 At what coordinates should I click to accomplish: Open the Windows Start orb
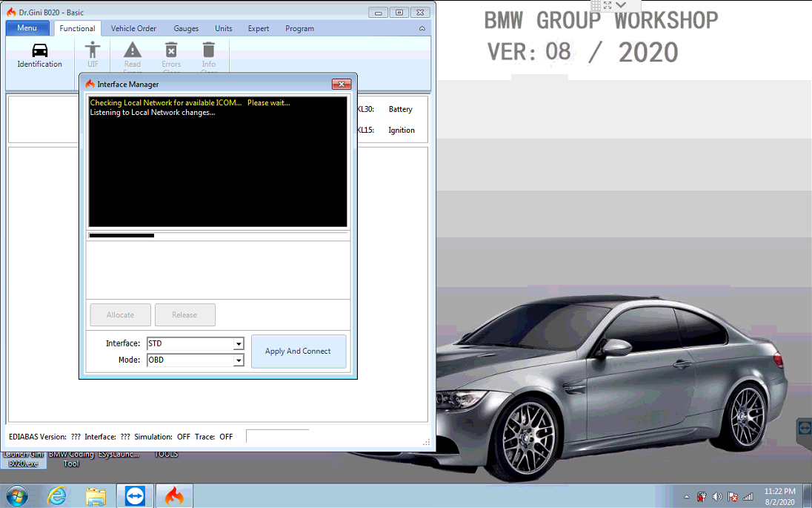click(x=17, y=497)
